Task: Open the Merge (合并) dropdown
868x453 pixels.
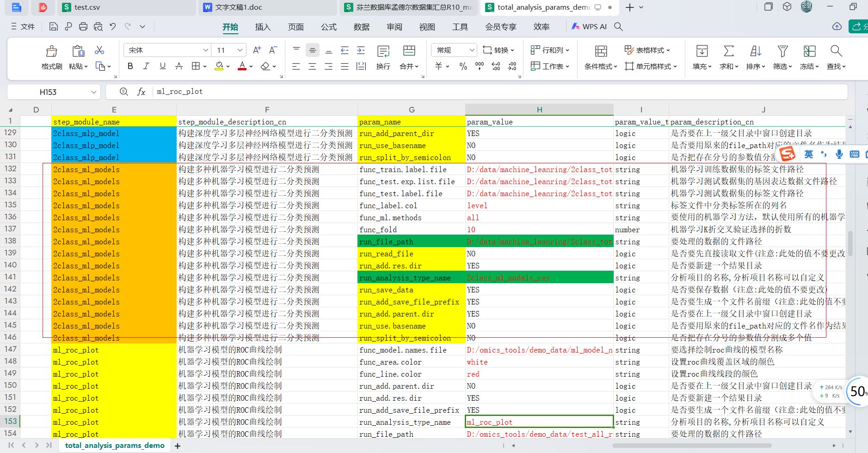Action: 409,67
